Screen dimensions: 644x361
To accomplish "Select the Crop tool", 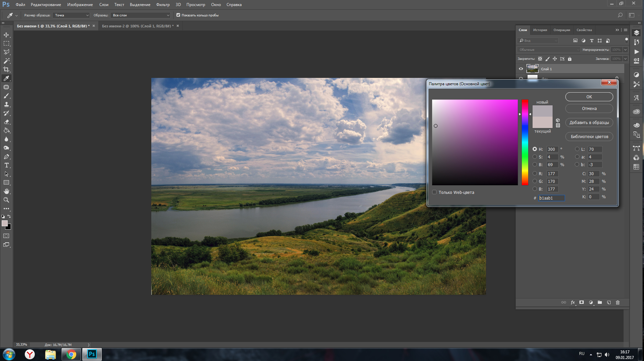I will pyautogui.click(x=6, y=70).
